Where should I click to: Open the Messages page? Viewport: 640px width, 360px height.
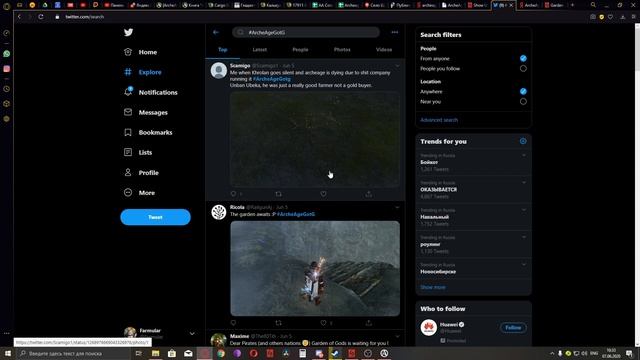click(x=146, y=112)
